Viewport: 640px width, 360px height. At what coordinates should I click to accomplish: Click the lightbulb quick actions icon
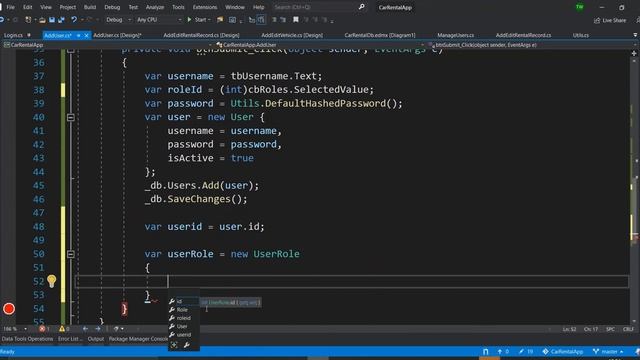coord(51,281)
